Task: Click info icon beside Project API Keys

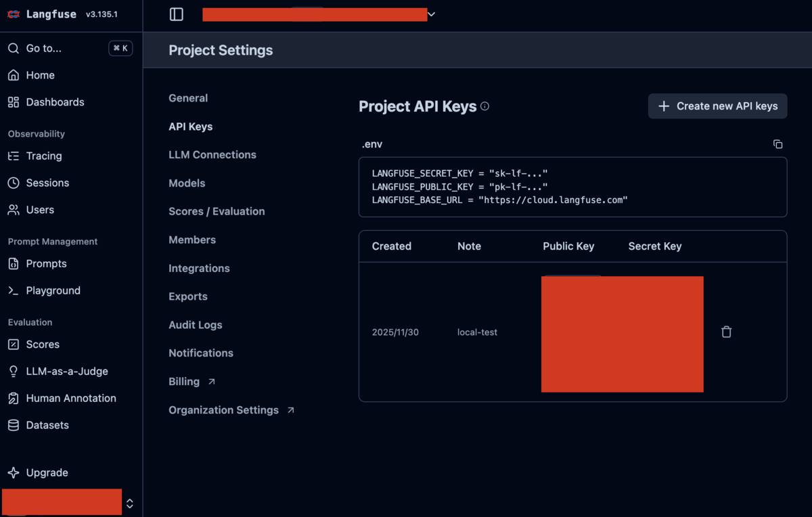Action: tap(484, 106)
